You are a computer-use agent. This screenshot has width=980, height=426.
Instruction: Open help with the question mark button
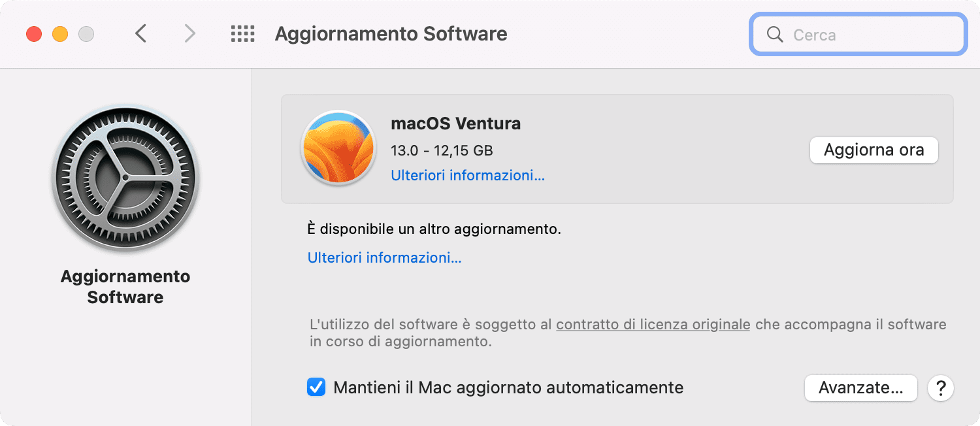tap(941, 388)
